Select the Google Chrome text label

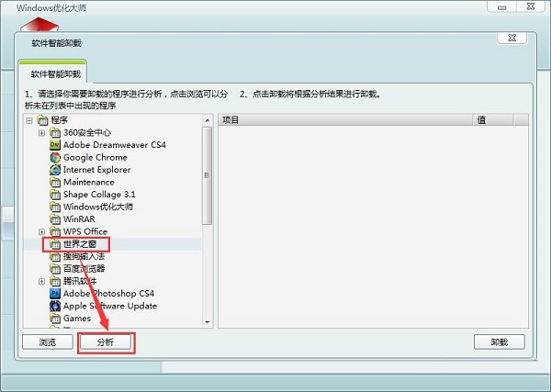pyautogui.click(x=96, y=157)
